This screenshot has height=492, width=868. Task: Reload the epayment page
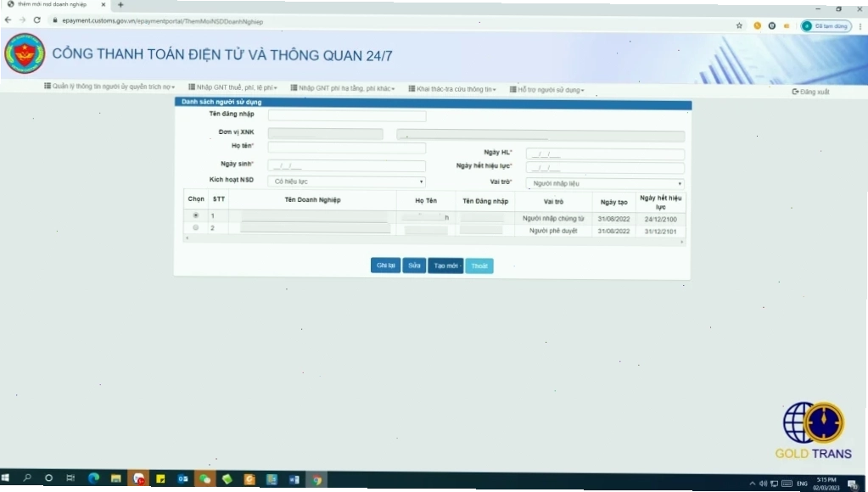[x=37, y=20]
